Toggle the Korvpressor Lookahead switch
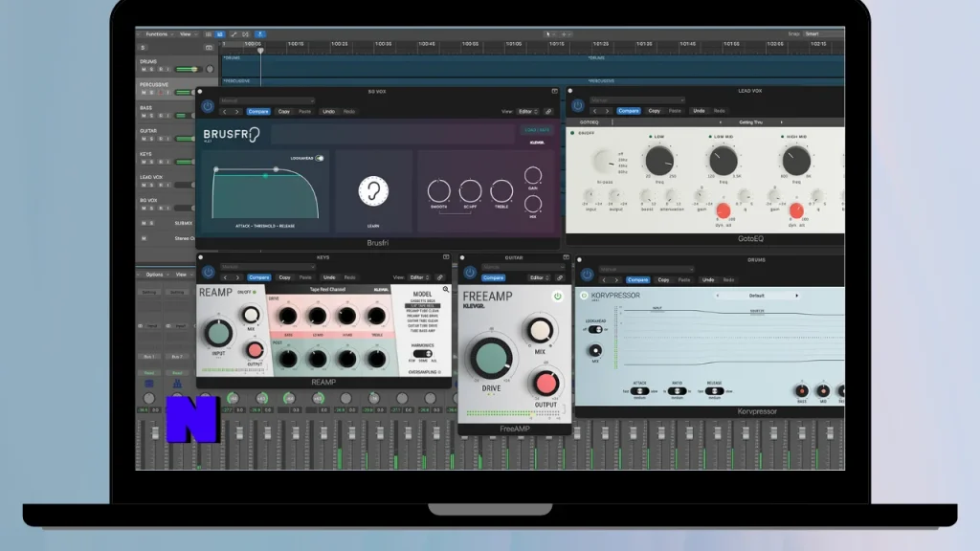 click(x=595, y=329)
